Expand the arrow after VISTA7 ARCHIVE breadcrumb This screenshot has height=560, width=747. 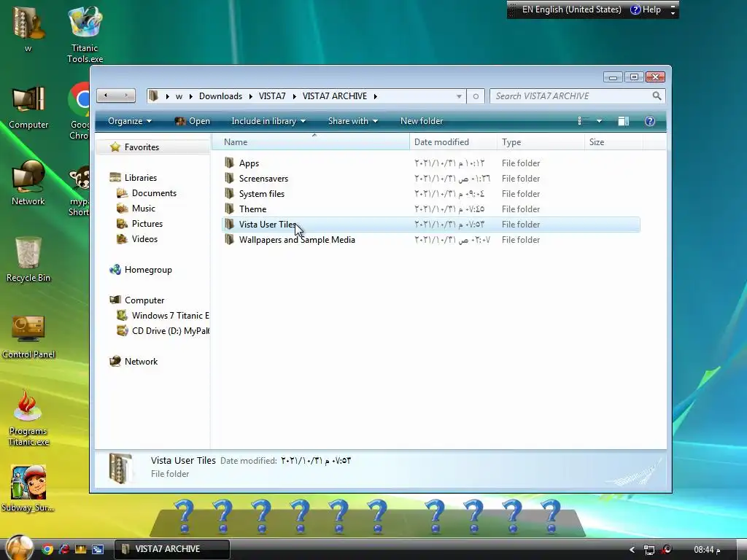tap(376, 96)
